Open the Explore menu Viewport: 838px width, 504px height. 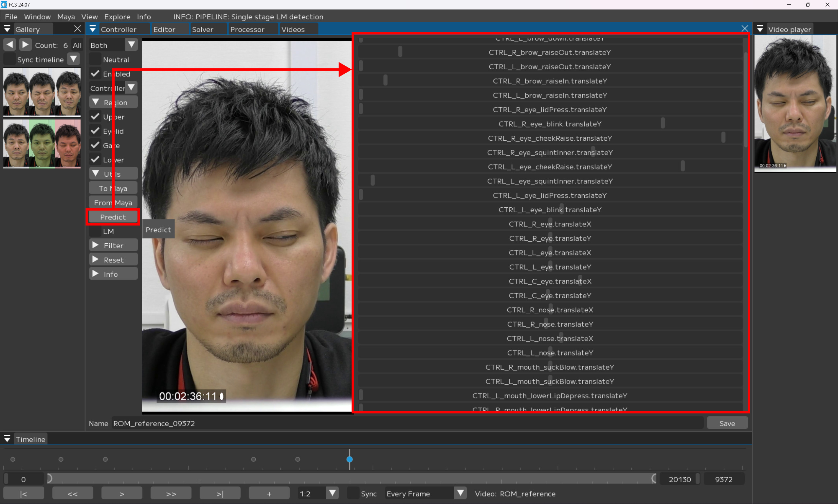tap(117, 17)
